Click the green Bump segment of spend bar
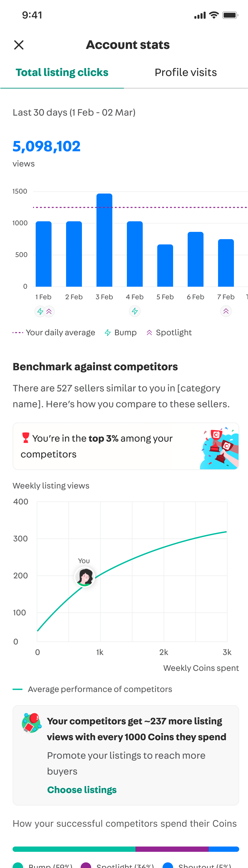Image resolution: width=248 pixels, height=868 pixels. (x=74, y=849)
